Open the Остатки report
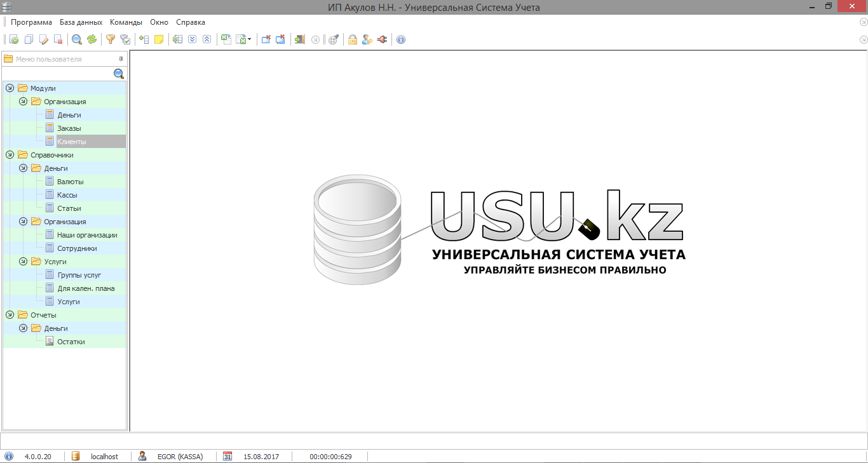The height and width of the screenshot is (463, 868). point(71,342)
